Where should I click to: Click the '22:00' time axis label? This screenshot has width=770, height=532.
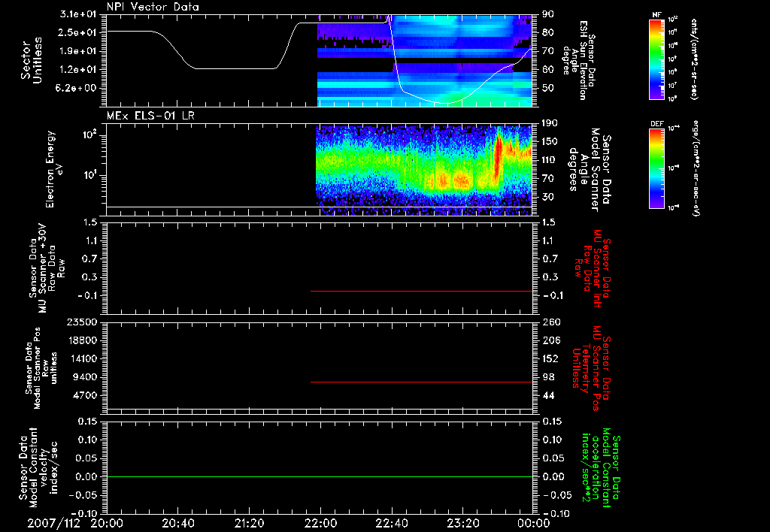pyautogui.click(x=320, y=523)
